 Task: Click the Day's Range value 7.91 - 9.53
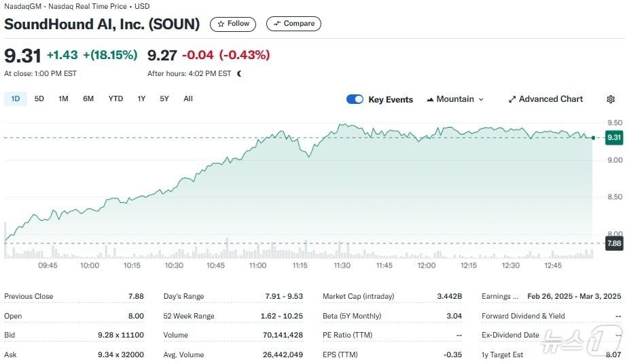point(284,296)
